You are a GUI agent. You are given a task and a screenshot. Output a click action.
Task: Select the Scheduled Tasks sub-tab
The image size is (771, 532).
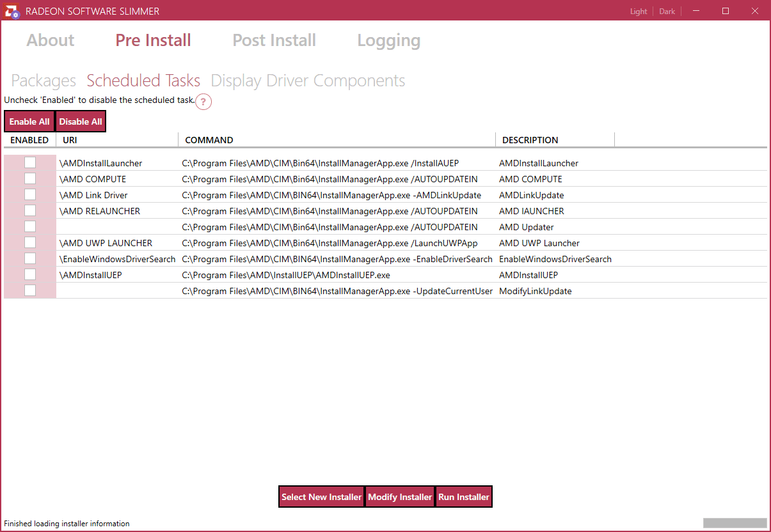[x=143, y=81]
